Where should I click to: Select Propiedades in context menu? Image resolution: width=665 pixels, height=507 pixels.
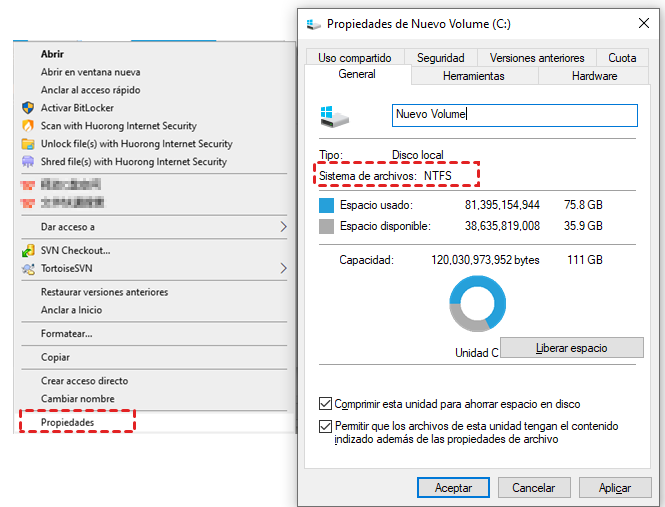(x=67, y=423)
